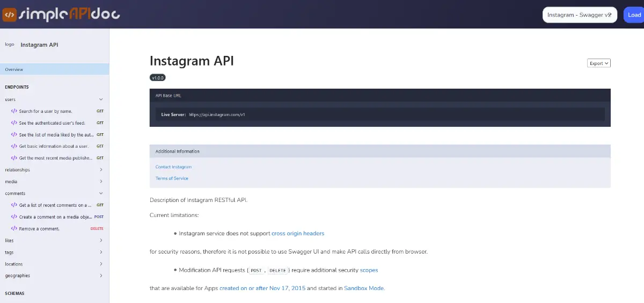Image resolution: width=644 pixels, height=303 pixels.
Task: Click code icon beside Get a list of recent comments
Action: point(14,205)
